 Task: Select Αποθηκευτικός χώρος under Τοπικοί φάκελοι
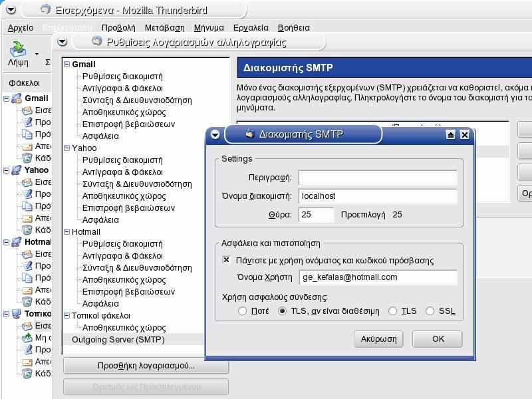coord(124,328)
